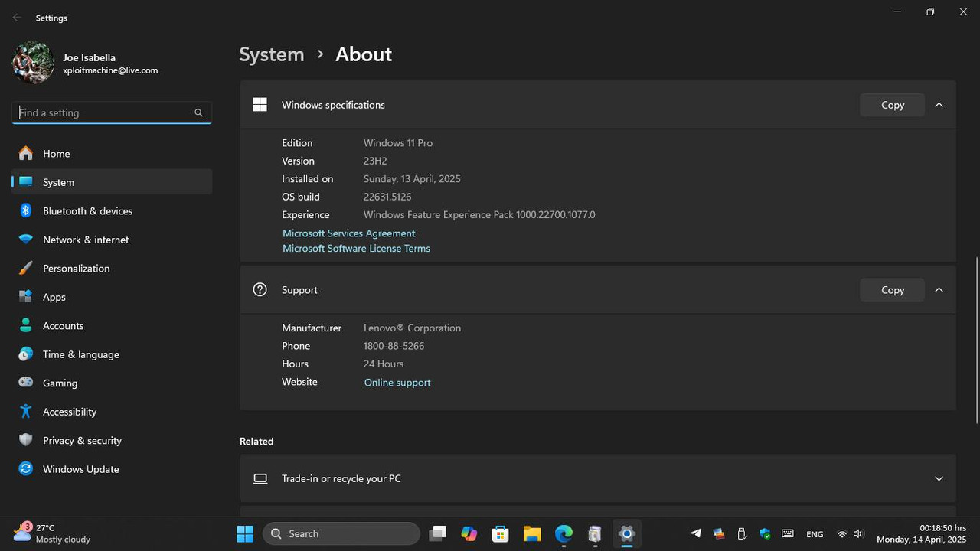Select the Accessibility figure icon
The height and width of the screenshot is (551, 980).
pos(25,412)
